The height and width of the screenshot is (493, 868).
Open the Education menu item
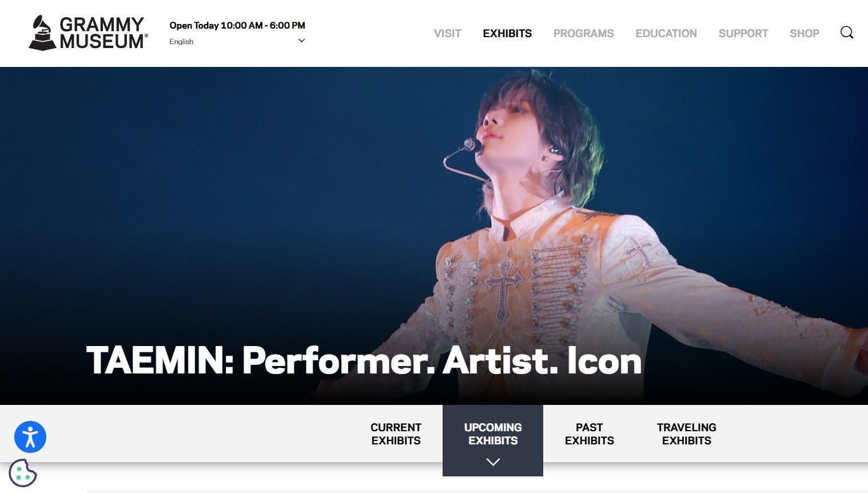[666, 33]
